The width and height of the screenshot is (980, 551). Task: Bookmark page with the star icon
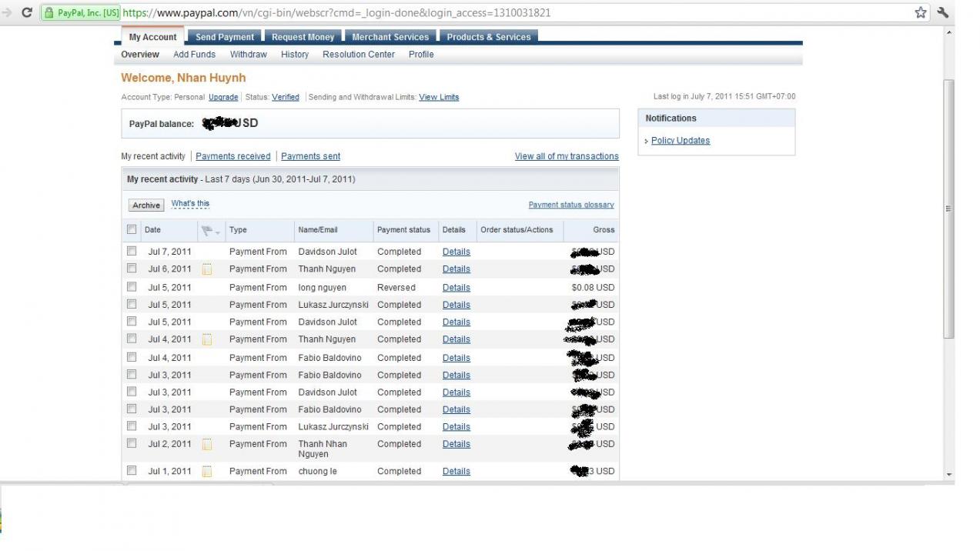(x=921, y=12)
